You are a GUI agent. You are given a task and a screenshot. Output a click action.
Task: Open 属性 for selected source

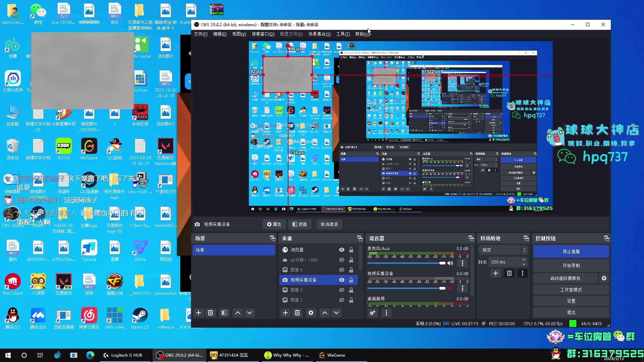tap(274, 224)
